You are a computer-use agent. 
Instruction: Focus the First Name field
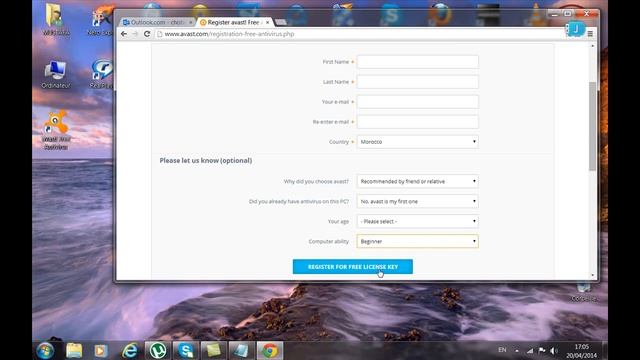pyautogui.click(x=418, y=62)
